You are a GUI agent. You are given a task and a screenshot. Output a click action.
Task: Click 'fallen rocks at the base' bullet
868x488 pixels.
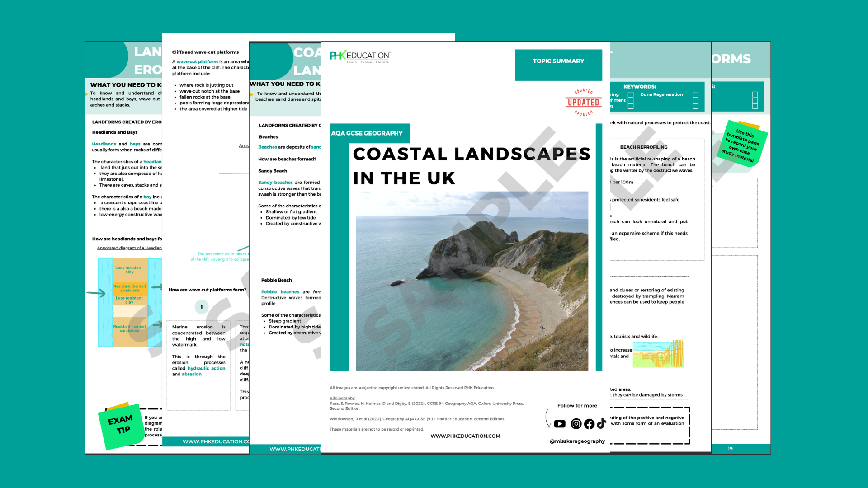click(205, 97)
